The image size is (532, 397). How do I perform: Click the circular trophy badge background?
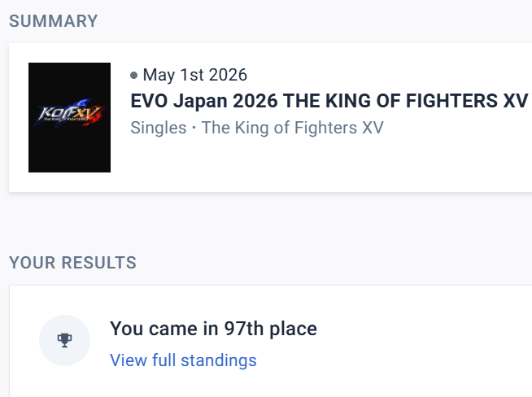tap(64, 340)
